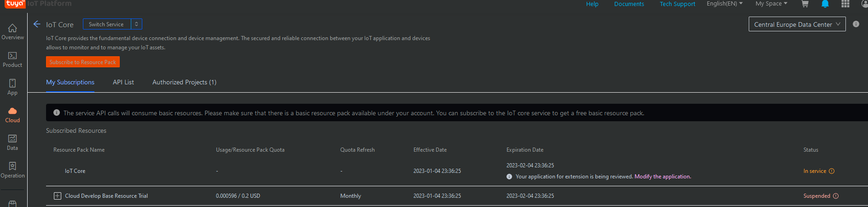Expand Cloud Develop Base Resource Trial row
This screenshot has height=207, width=868.
pyautogui.click(x=58, y=196)
